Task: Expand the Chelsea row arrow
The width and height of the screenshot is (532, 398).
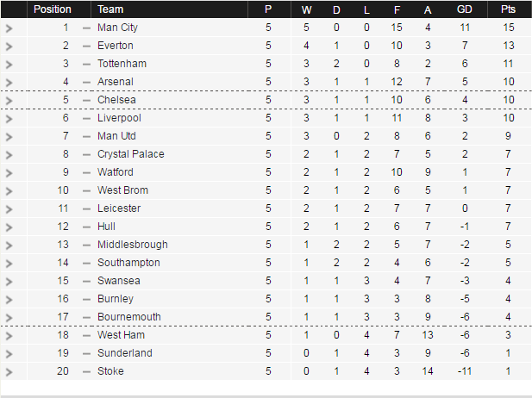Action: (x=9, y=100)
